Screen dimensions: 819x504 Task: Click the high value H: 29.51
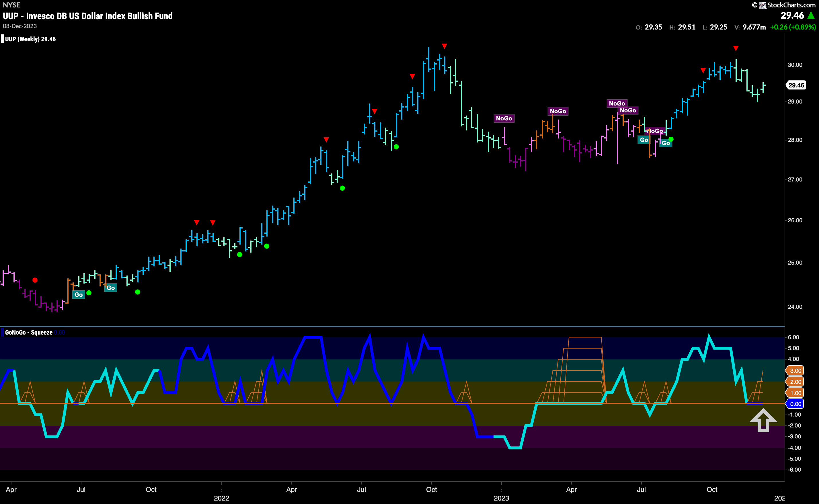tap(682, 27)
